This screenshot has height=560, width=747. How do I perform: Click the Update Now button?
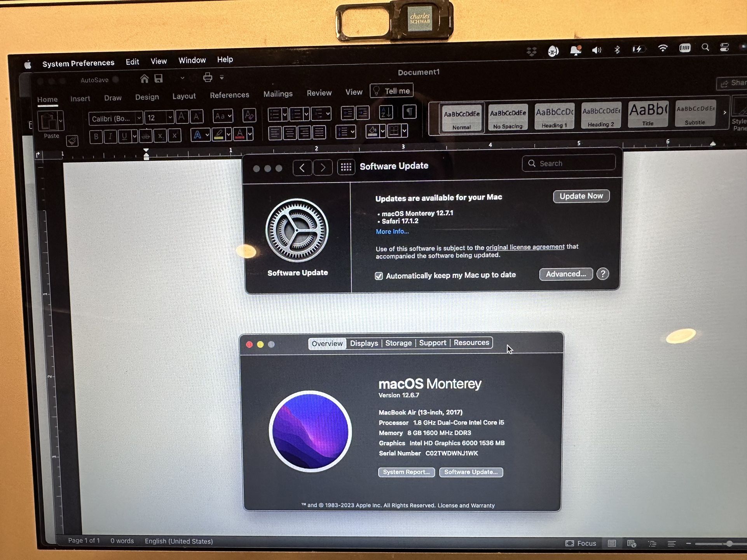[x=581, y=196]
